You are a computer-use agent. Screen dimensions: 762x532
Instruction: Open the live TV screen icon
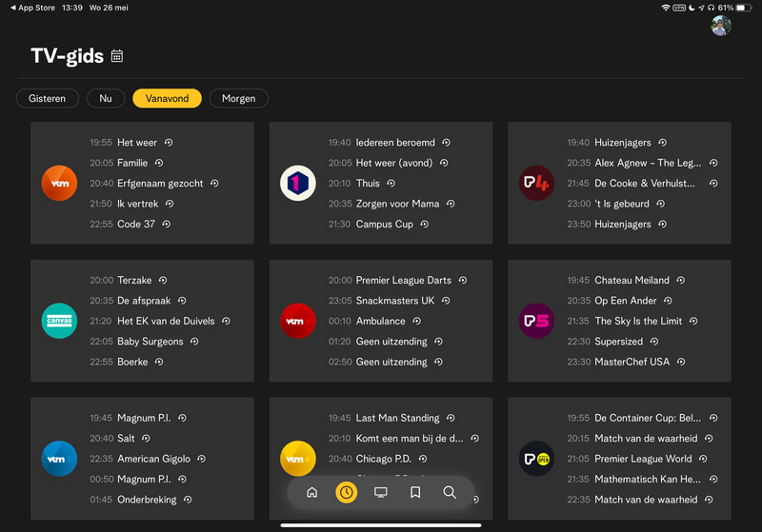[380, 492]
